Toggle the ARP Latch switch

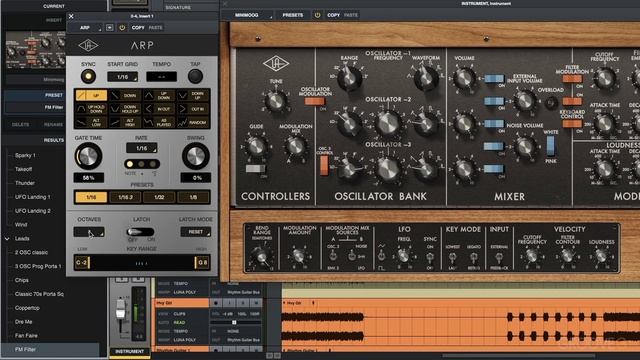(140, 232)
